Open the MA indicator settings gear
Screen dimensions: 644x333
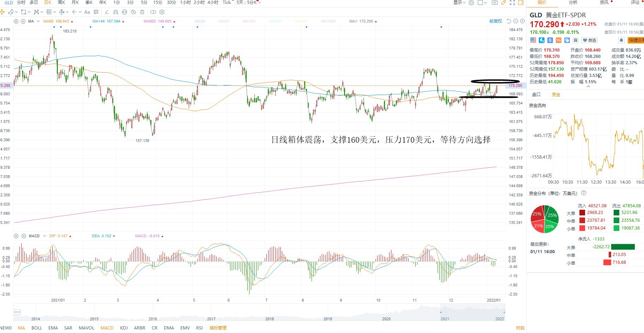(16, 21)
